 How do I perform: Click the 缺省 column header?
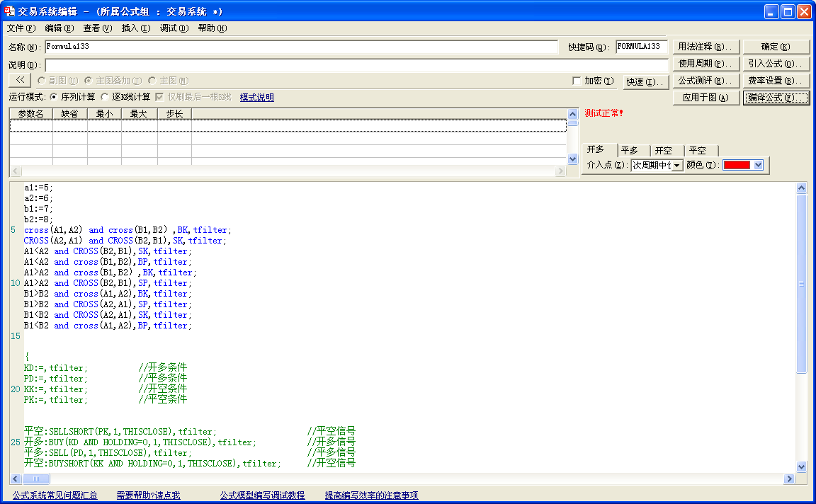pos(69,113)
